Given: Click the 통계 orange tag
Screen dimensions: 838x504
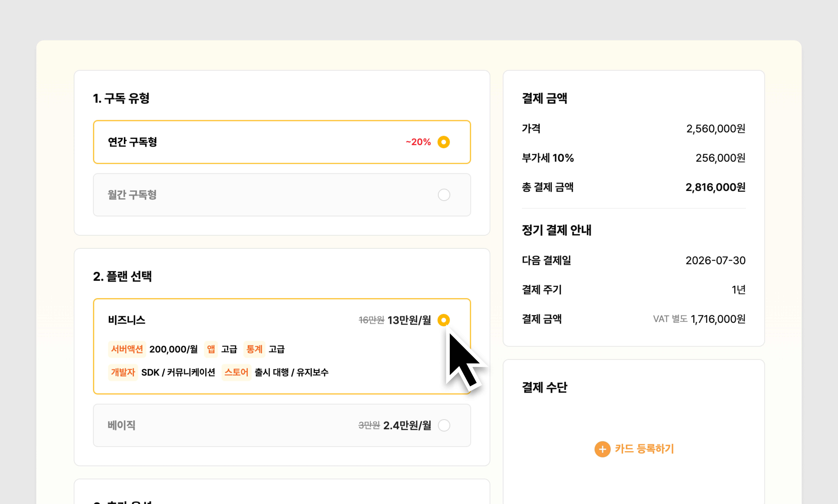Looking at the screenshot, I should click(254, 349).
